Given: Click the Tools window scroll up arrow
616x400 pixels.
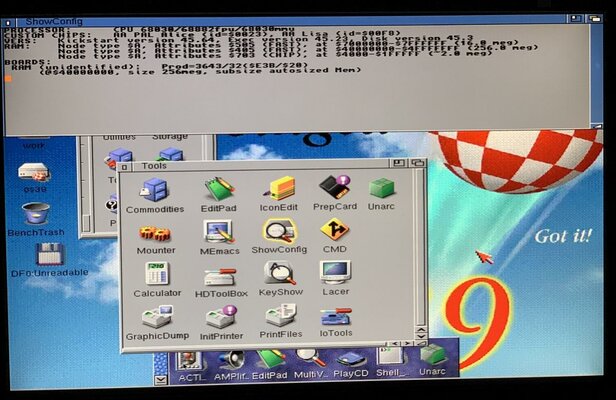Looking at the screenshot, I should coord(421,330).
